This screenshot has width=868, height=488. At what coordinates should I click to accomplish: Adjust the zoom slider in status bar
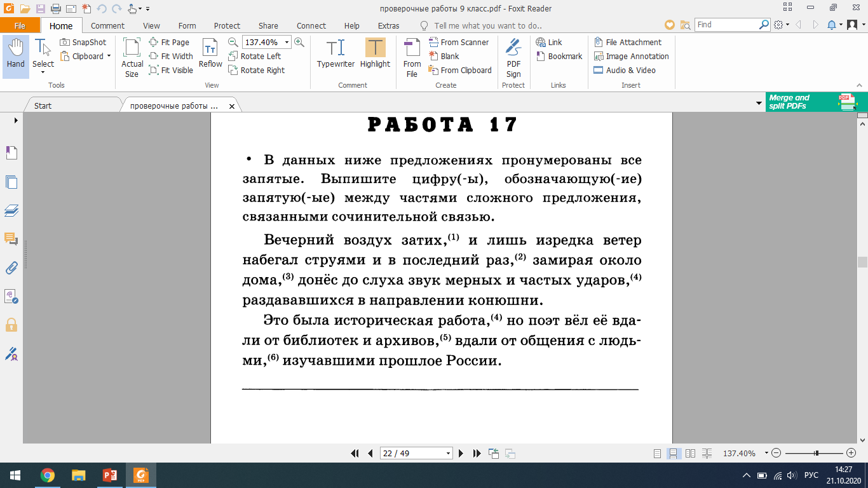[817, 453]
